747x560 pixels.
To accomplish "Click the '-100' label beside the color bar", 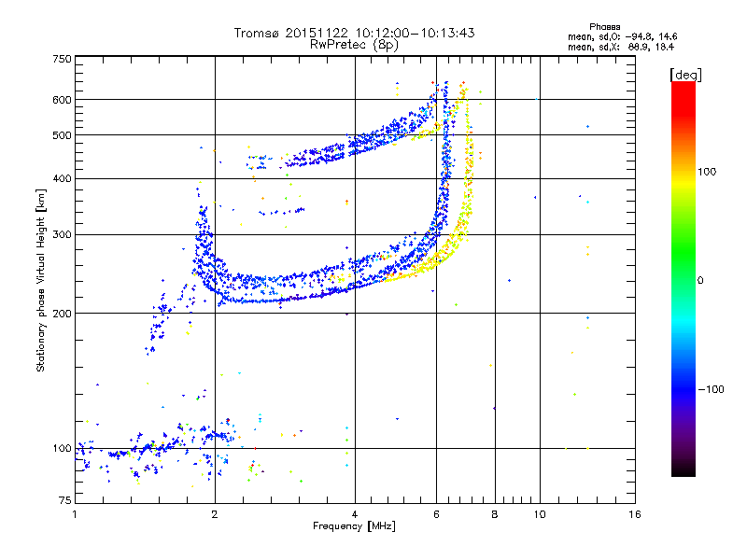I will tap(712, 389).
